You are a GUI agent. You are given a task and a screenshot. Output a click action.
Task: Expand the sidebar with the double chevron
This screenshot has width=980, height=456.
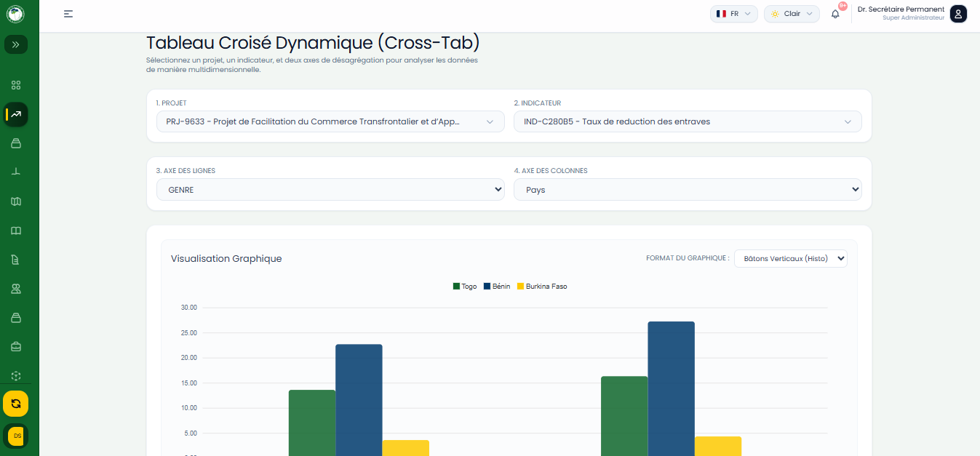(x=16, y=44)
